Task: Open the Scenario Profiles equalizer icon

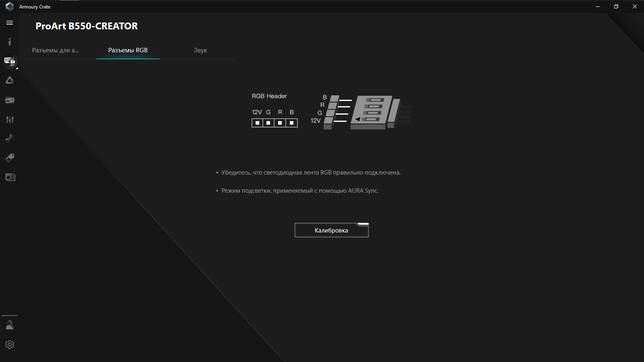Action: [10, 119]
